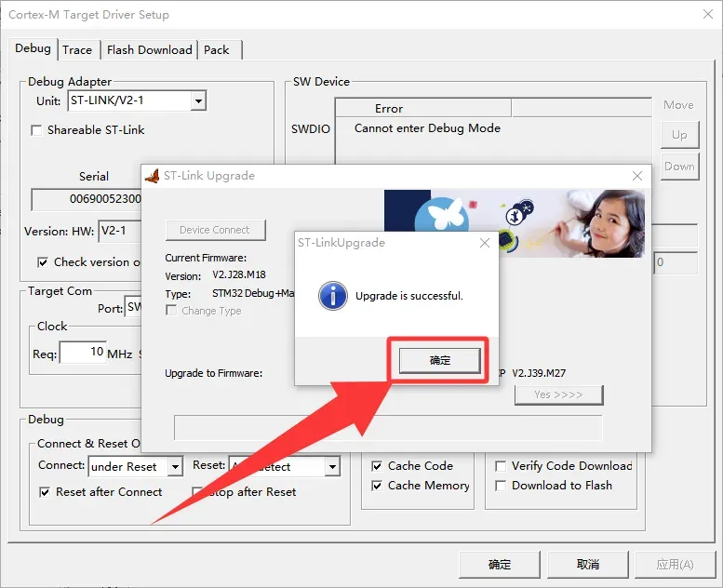723x588 pixels.
Task: Close the ST-LinkUpgrade message box
Action: point(485,243)
